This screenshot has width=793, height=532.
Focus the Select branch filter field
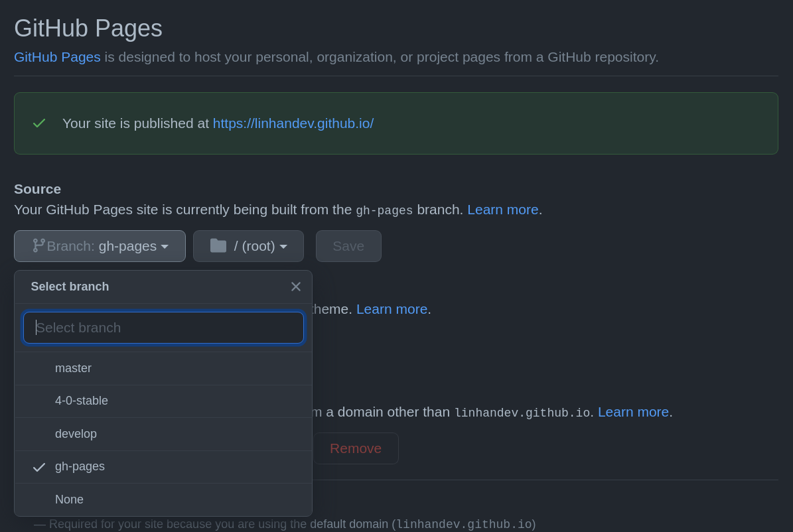click(x=163, y=328)
